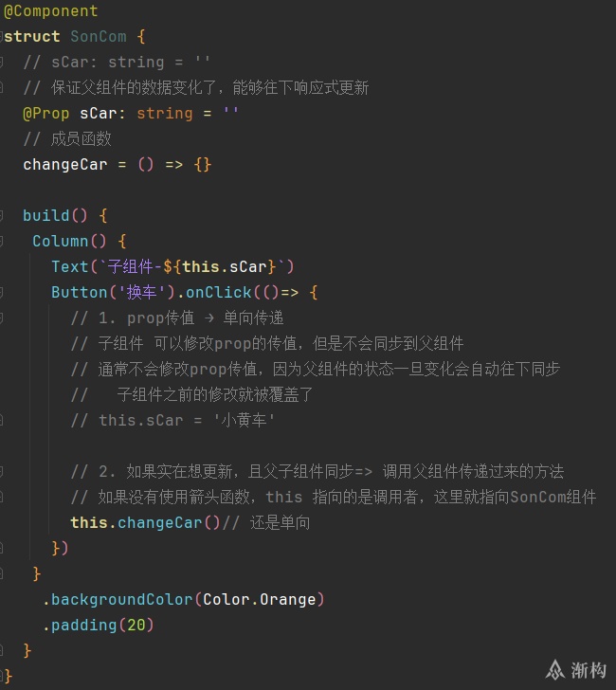Collapse the Column() block fold marker

pyautogui.click(x=1, y=241)
